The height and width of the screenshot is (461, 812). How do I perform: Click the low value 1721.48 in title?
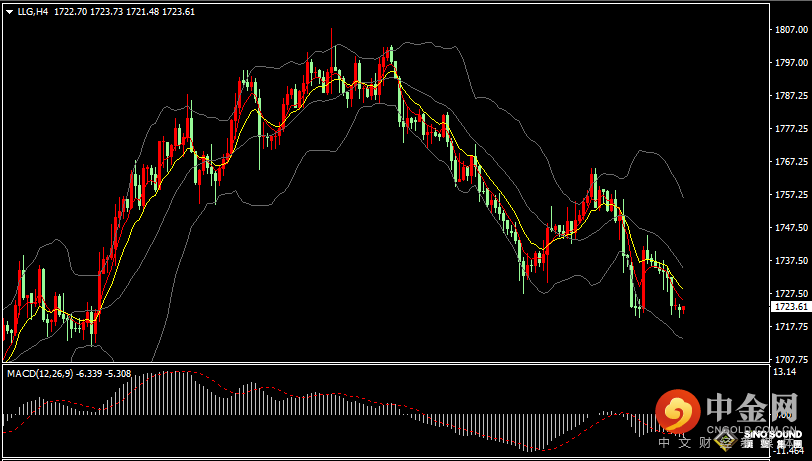point(143,12)
